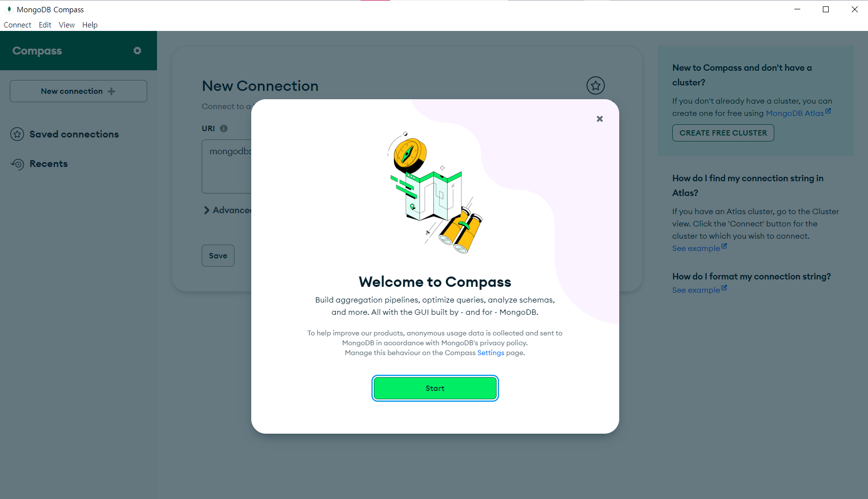Open the Edit menu
Image resolution: width=868 pixels, height=499 pixels.
[x=45, y=25]
